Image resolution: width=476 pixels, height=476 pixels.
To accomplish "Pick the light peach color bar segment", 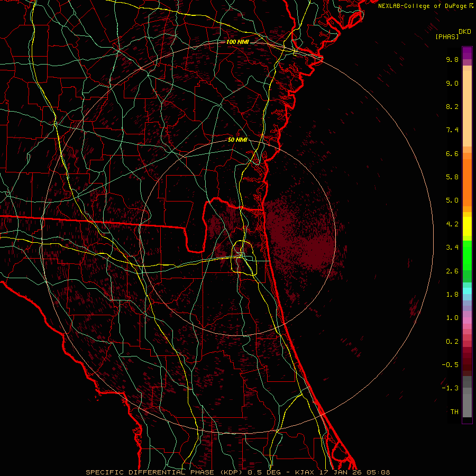I will [467, 108].
